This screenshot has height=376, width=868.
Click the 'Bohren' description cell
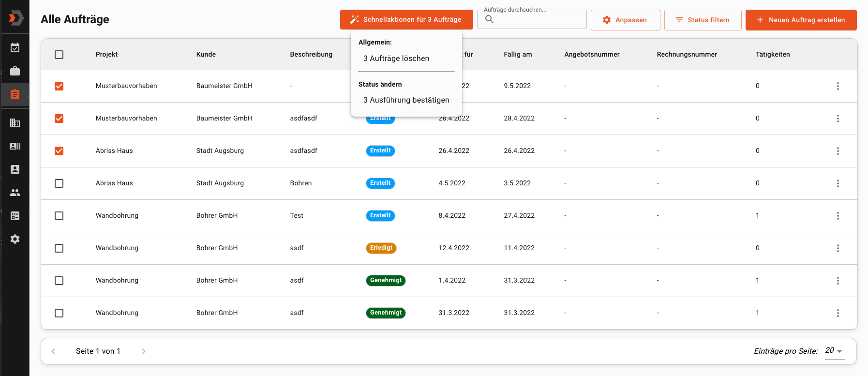point(301,183)
